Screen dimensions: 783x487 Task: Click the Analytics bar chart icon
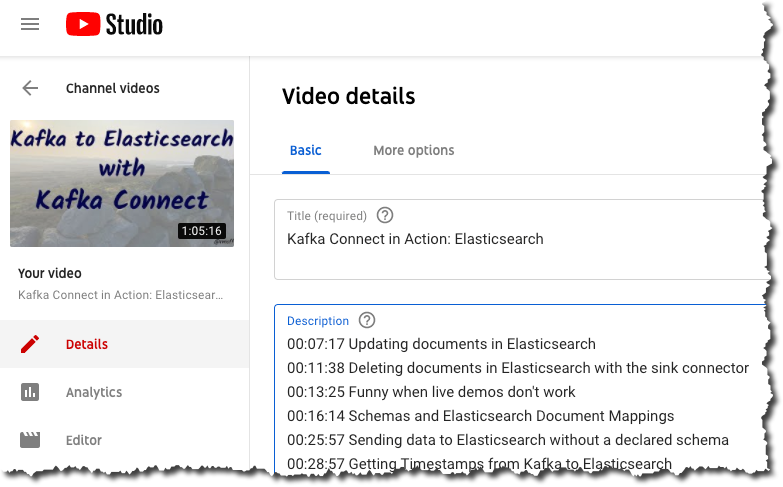click(x=30, y=392)
